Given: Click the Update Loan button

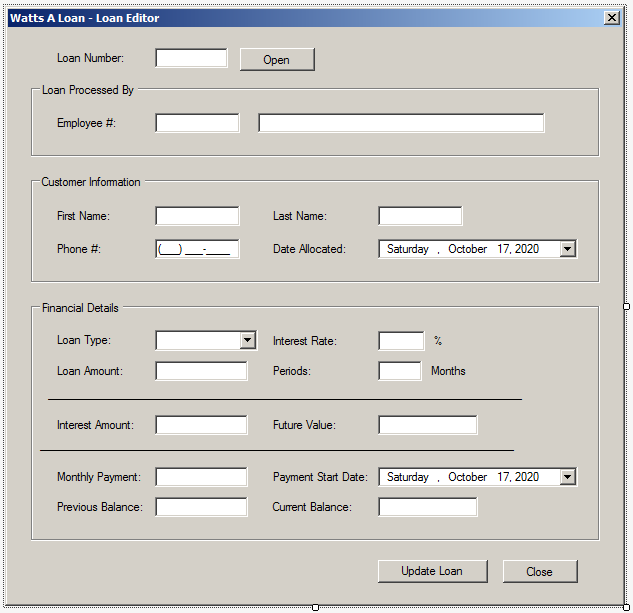Looking at the screenshot, I should click(x=432, y=571).
